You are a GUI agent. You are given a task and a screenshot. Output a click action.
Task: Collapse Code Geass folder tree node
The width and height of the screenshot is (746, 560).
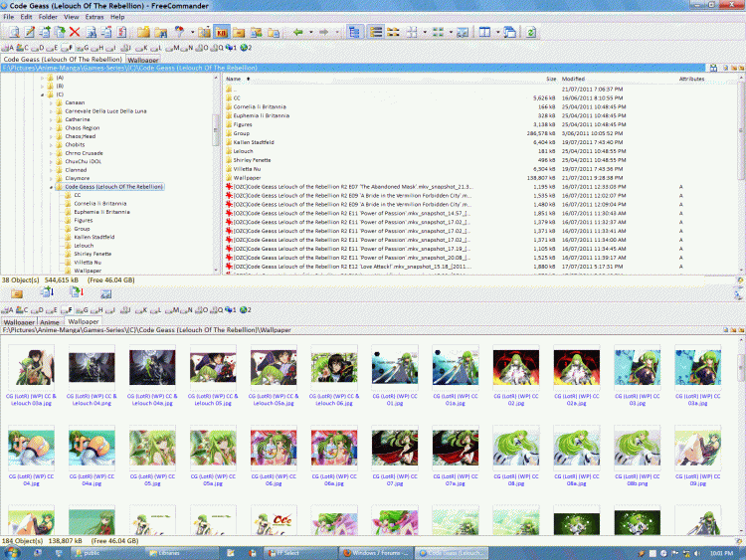tap(51, 187)
